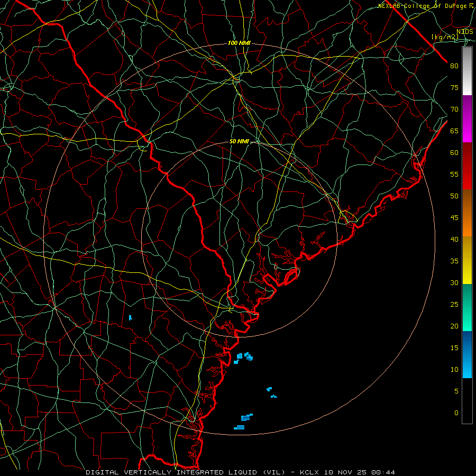The width and height of the screenshot is (476, 476).
Task: Click the "100 NMI" range ring label
Action: (239, 43)
